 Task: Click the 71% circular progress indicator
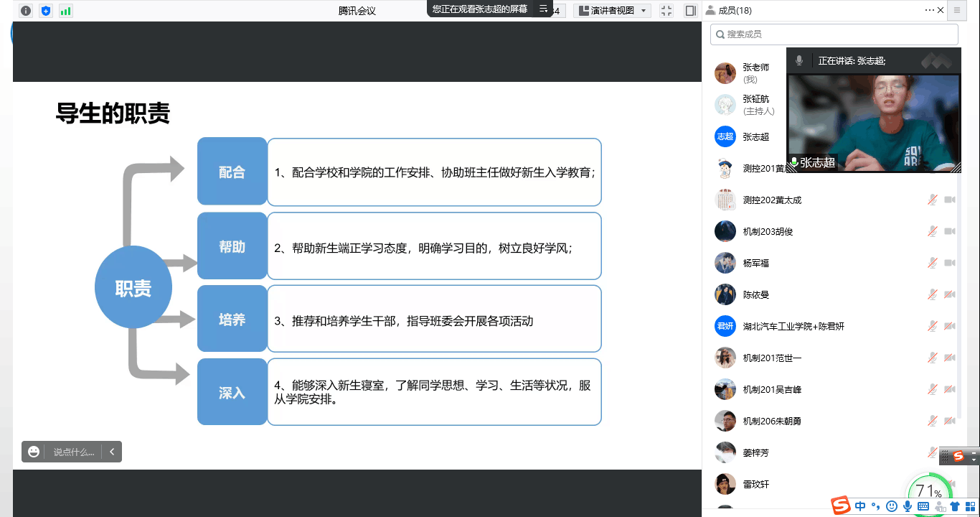click(928, 492)
